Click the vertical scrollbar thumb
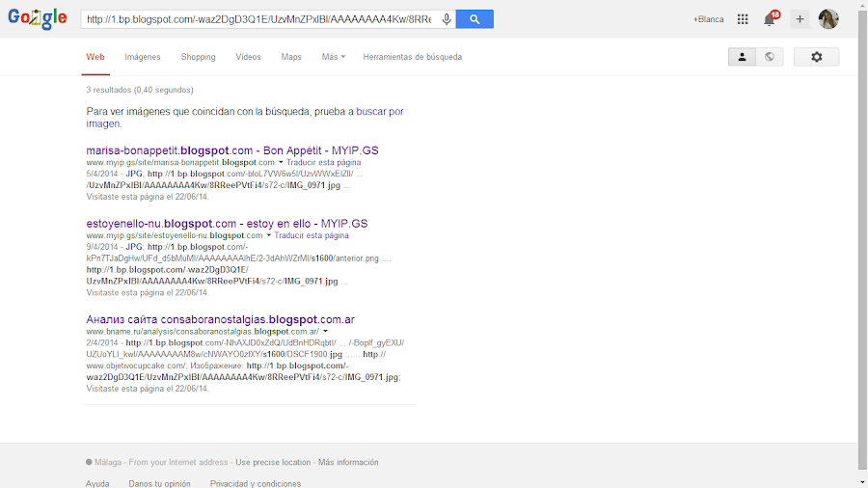 tap(862, 238)
